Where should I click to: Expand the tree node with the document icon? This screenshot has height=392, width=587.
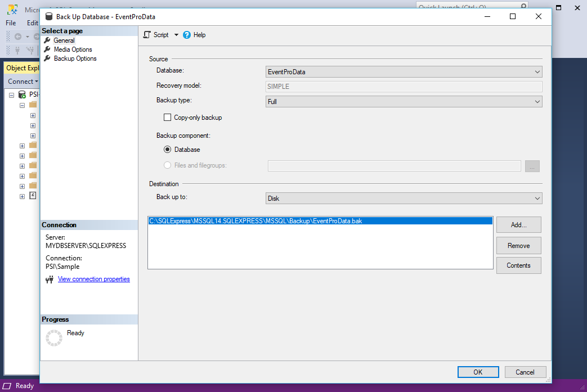(x=22, y=196)
